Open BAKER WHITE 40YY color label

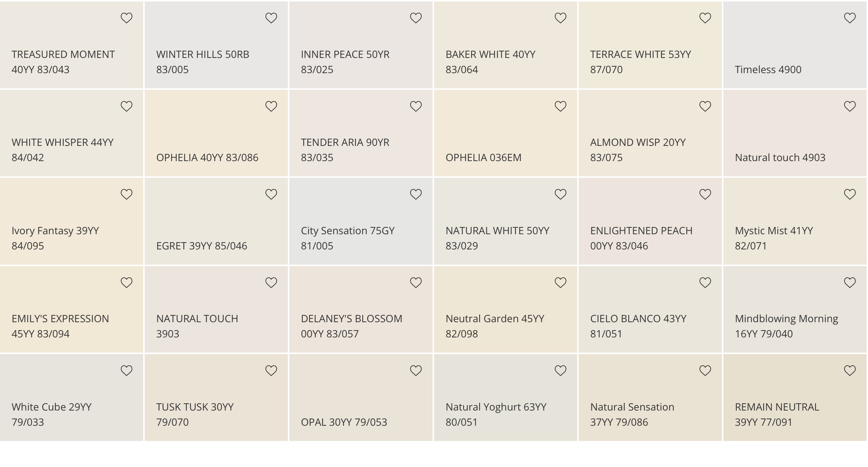(490, 62)
